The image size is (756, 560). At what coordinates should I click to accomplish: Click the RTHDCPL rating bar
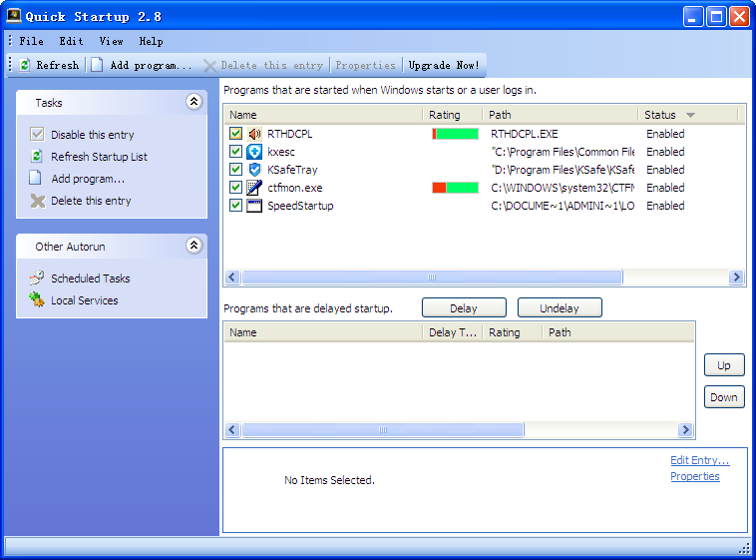pyautogui.click(x=455, y=134)
